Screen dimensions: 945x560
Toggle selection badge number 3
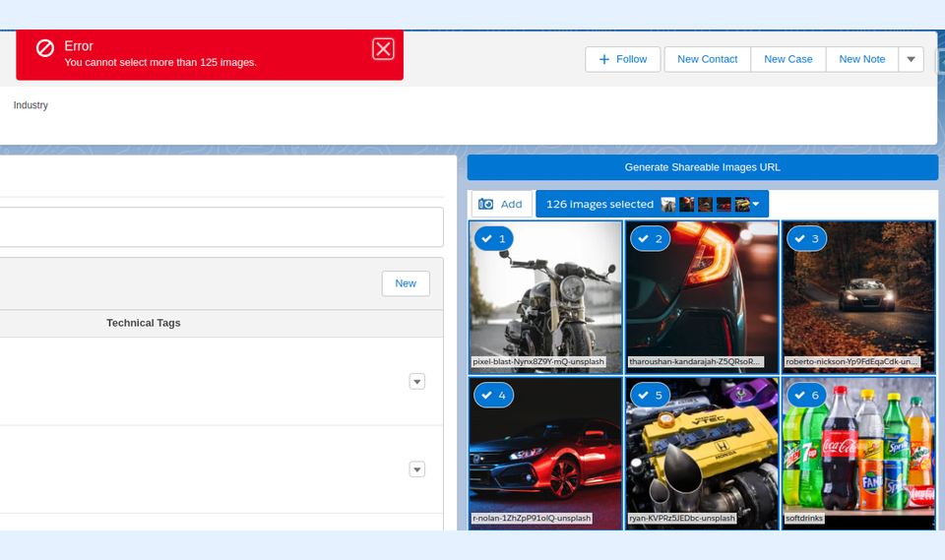tap(805, 238)
